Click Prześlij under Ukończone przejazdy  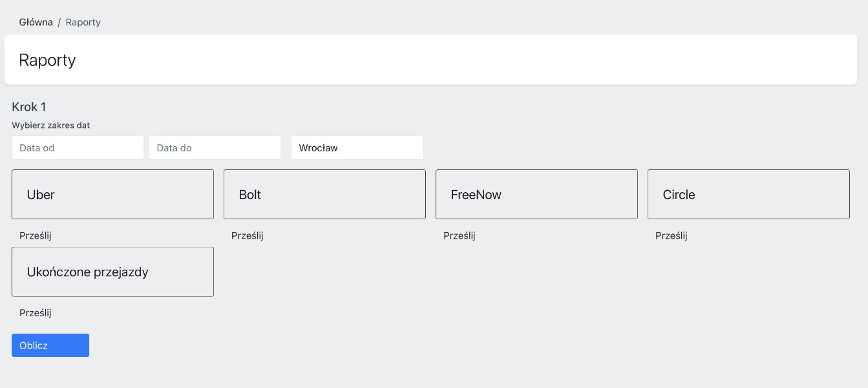click(x=36, y=313)
